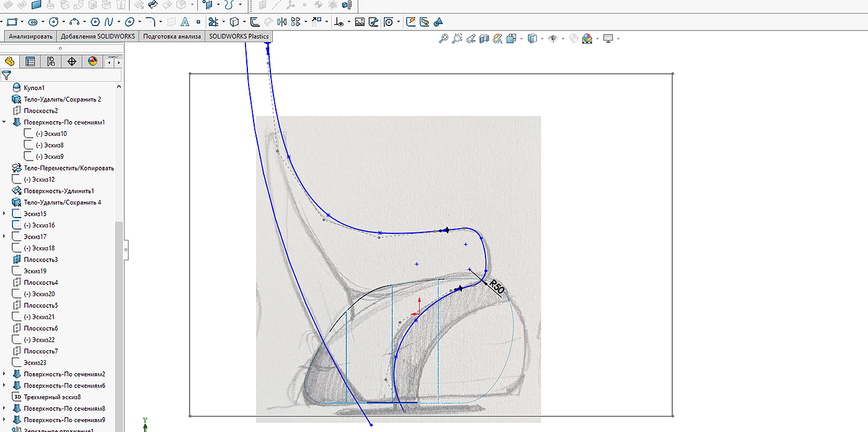This screenshot has width=868, height=432.
Task: Open the DisplayManager appearance tab
Action: click(92, 61)
